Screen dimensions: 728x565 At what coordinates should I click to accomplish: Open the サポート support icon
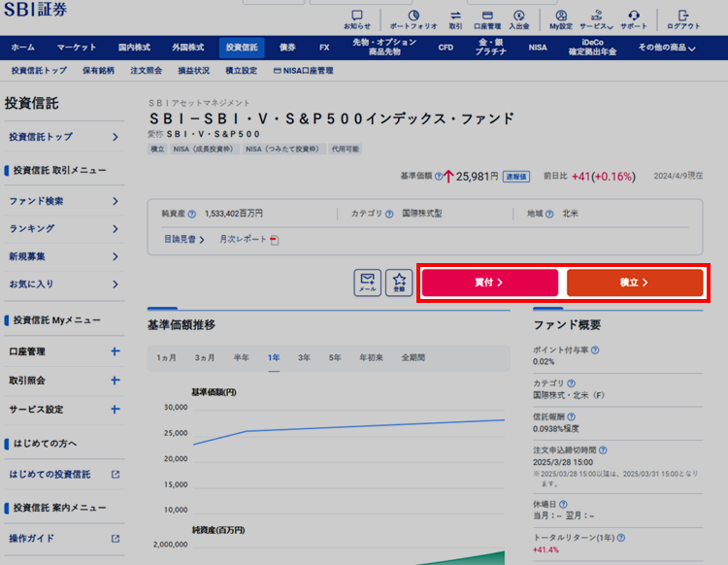pos(633,20)
